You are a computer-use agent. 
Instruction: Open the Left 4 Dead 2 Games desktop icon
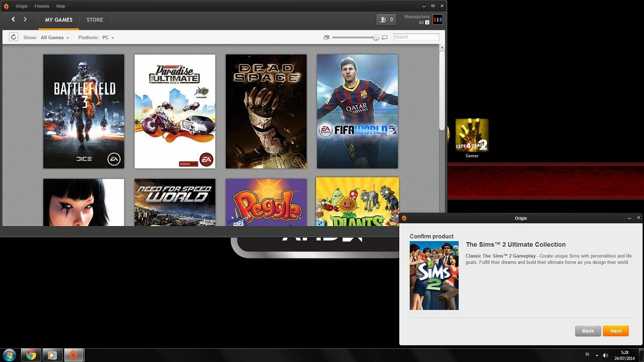tap(472, 138)
